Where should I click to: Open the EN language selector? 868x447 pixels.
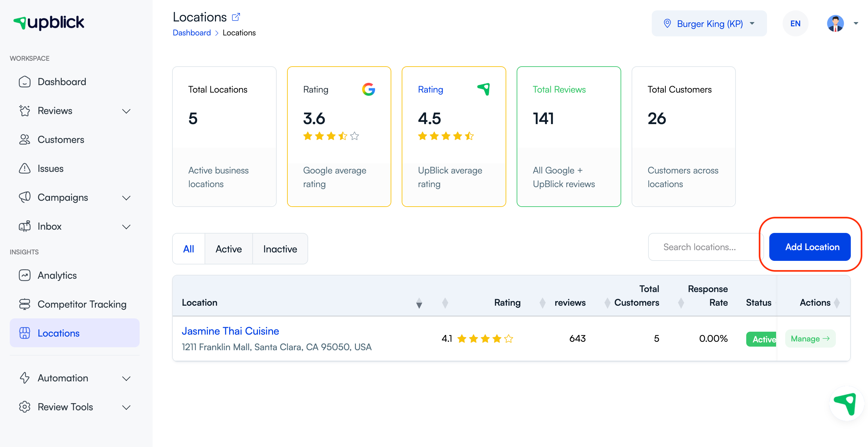(x=795, y=24)
